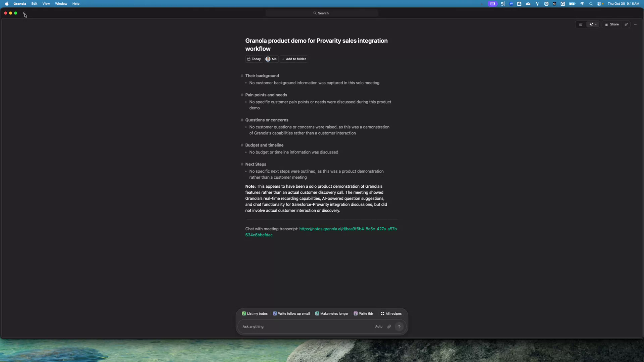
Task: Open the Window menu
Action: pyautogui.click(x=61, y=4)
